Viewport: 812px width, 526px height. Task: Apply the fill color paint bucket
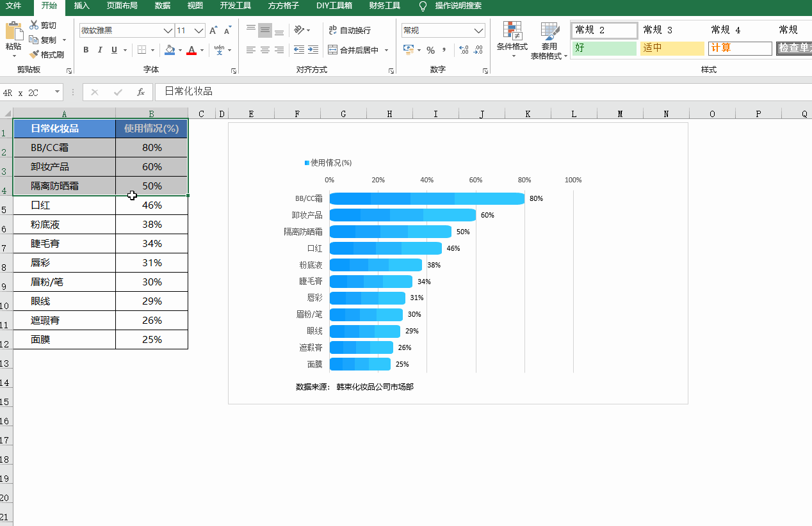(x=169, y=50)
